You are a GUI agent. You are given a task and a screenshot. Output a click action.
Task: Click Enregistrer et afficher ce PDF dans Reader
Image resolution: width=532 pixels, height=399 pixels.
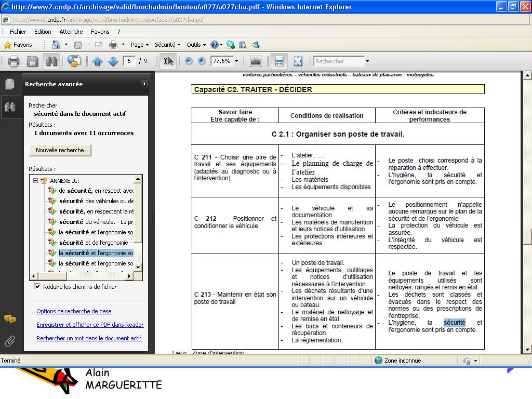pos(90,325)
